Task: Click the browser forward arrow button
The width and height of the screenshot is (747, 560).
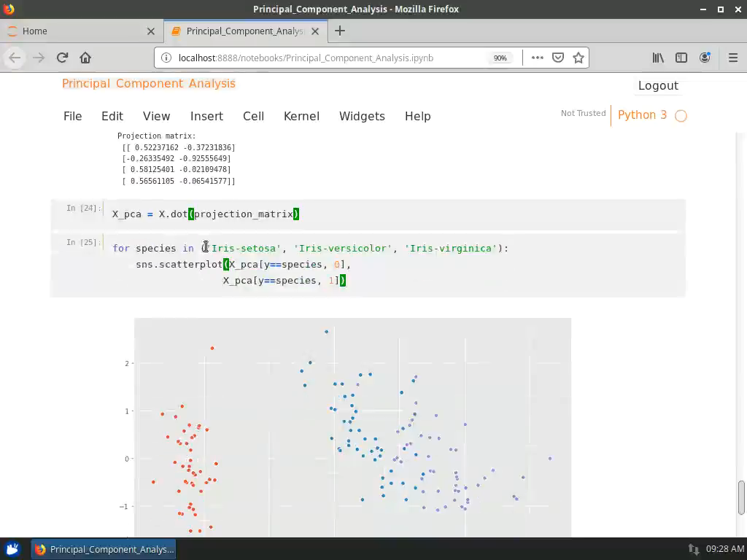Action: pos(39,58)
